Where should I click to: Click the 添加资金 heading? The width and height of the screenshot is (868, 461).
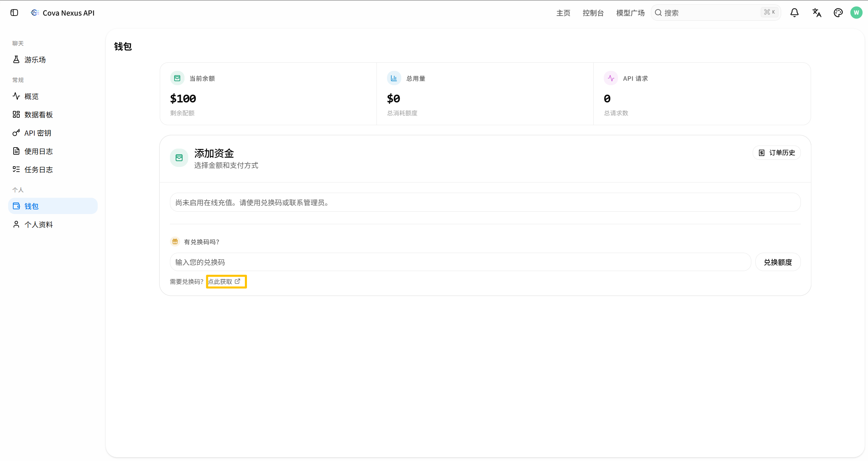214,153
